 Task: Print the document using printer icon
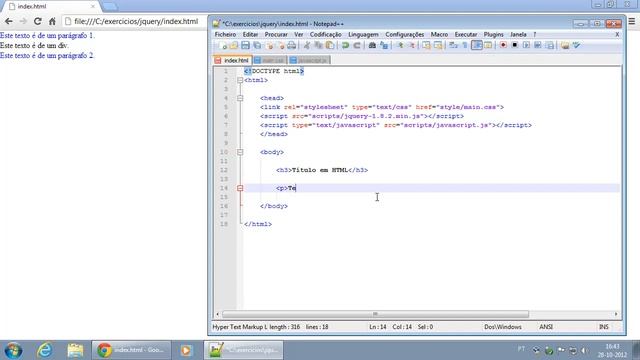point(291,45)
